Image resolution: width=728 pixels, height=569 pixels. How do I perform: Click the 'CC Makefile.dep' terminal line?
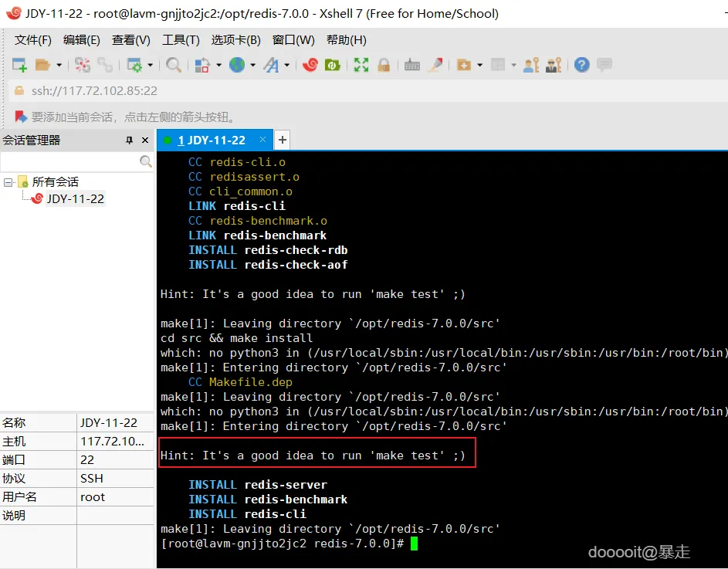click(x=241, y=382)
